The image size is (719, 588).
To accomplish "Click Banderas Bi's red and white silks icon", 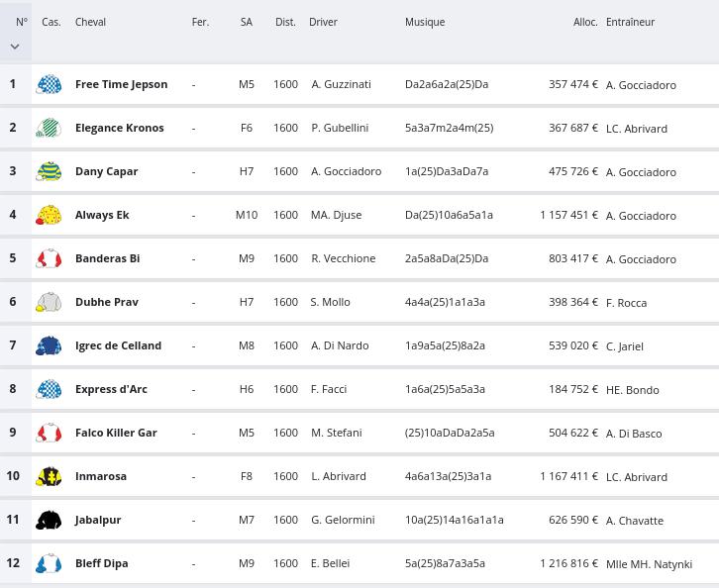I will pos(49,259).
